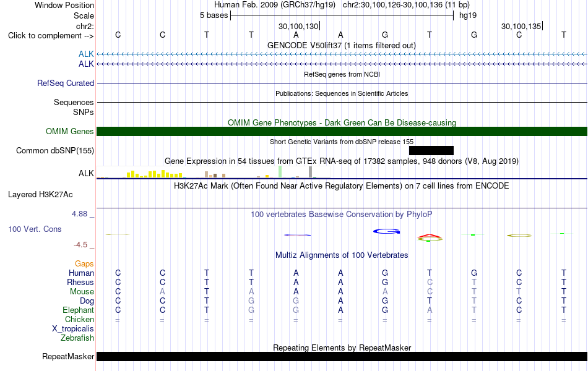Click the RepeatMasker track label

pyautogui.click(x=68, y=356)
